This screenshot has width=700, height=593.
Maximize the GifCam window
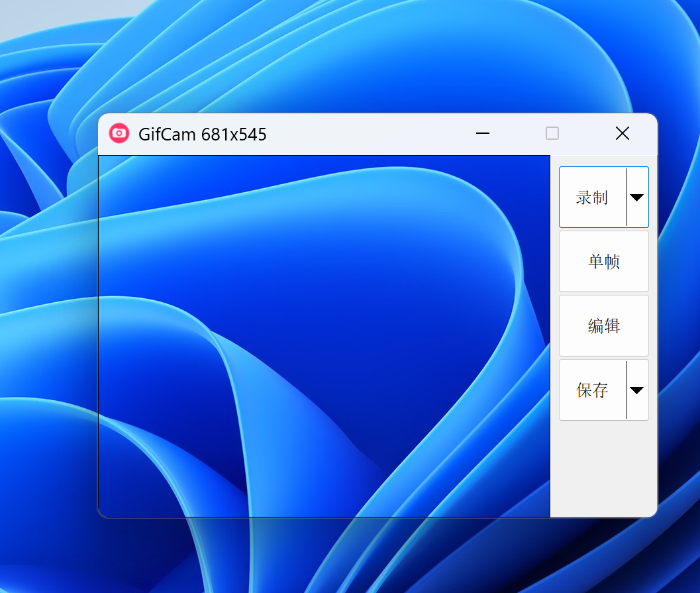pyautogui.click(x=552, y=133)
